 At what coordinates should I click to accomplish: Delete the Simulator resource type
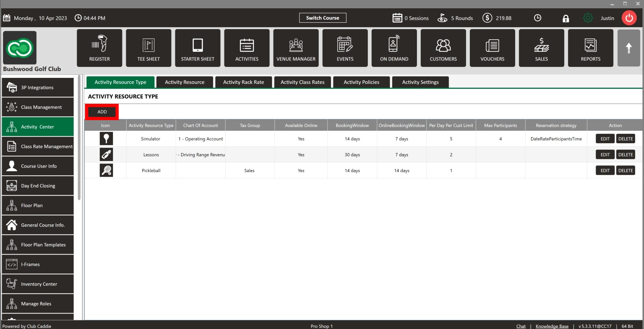tap(625, 139)
